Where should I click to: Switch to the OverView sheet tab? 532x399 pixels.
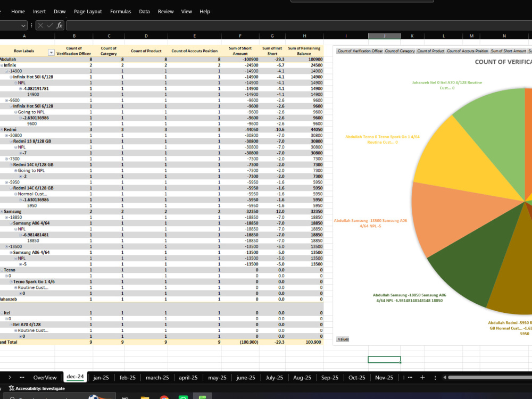[x=45, y=377]
